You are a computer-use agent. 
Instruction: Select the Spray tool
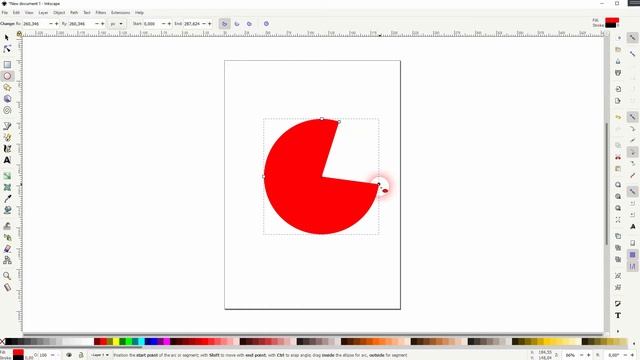(7, 237)
